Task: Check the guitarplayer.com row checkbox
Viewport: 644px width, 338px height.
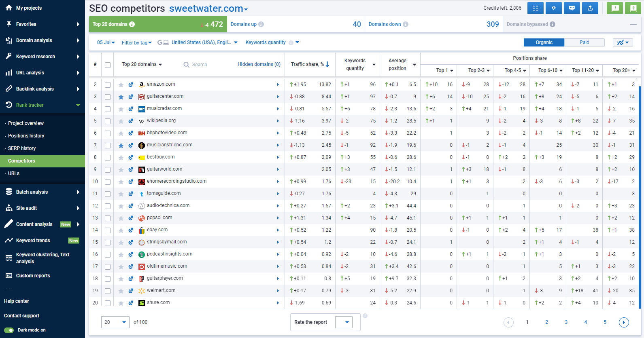Action: point(108,279)
